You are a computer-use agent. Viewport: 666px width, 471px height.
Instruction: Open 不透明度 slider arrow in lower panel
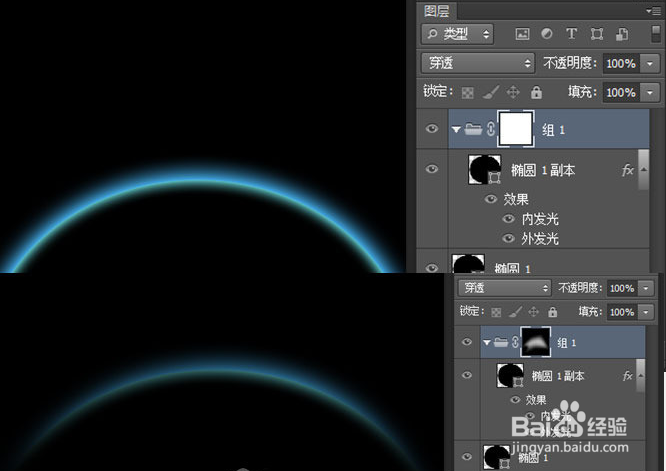(646, 288)
